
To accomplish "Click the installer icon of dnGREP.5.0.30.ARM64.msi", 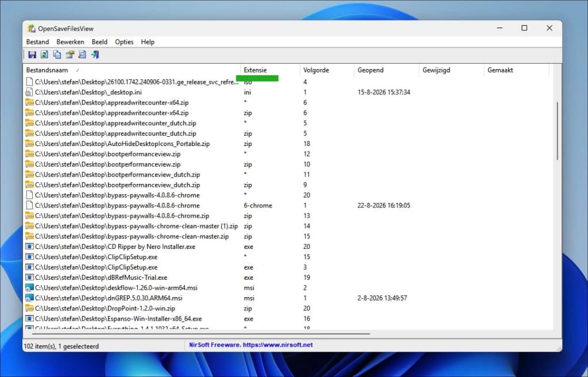I will point(29,298).
